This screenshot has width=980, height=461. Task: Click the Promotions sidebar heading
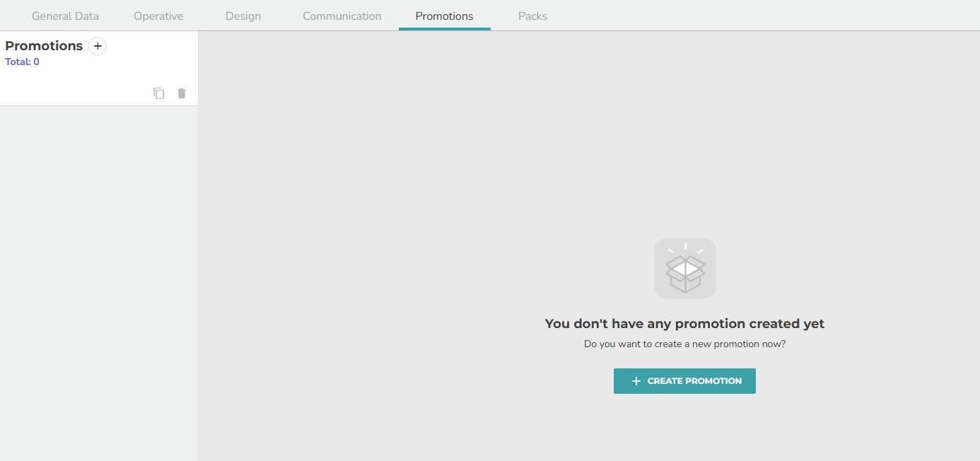[44, 46]
